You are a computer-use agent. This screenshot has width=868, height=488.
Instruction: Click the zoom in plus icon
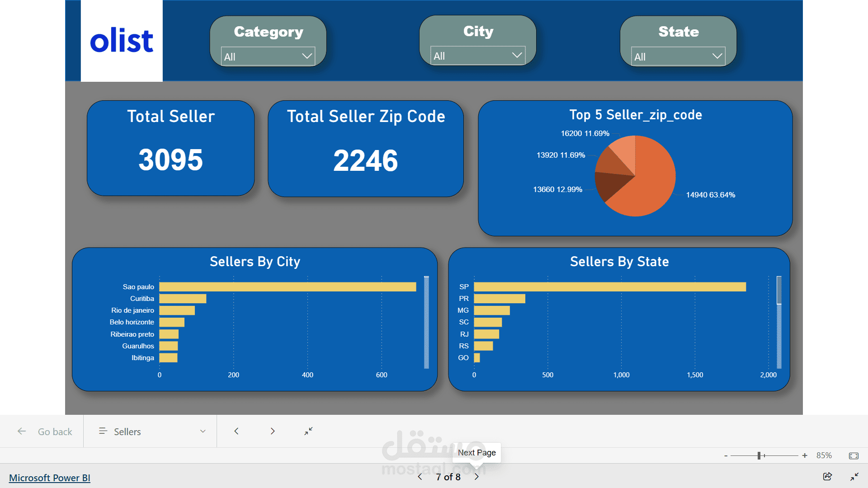coord(805,456)
